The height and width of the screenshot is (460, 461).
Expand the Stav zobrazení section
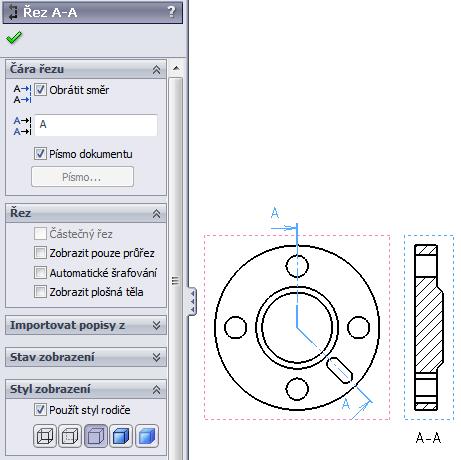point(156,357)
